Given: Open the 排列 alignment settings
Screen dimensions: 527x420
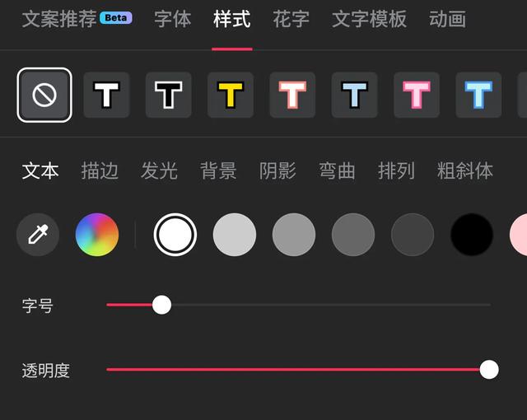Looking at the screenshot, I should (396, 170).
